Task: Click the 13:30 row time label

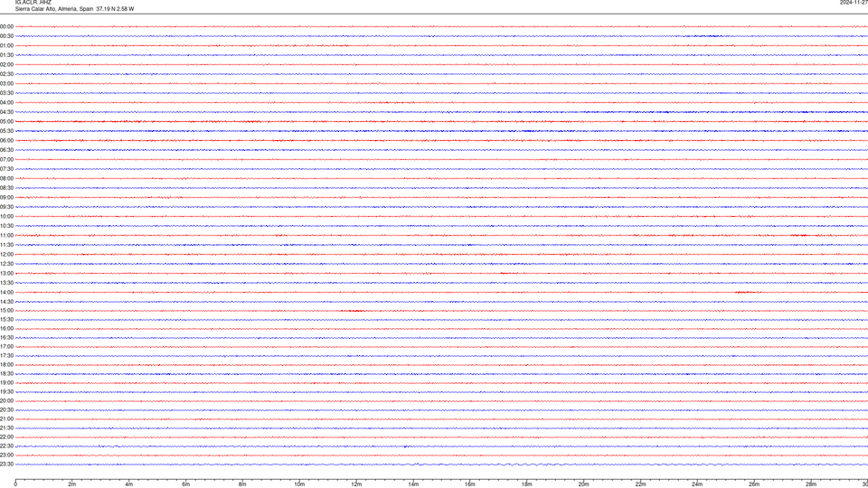Action: pos(6,283)
